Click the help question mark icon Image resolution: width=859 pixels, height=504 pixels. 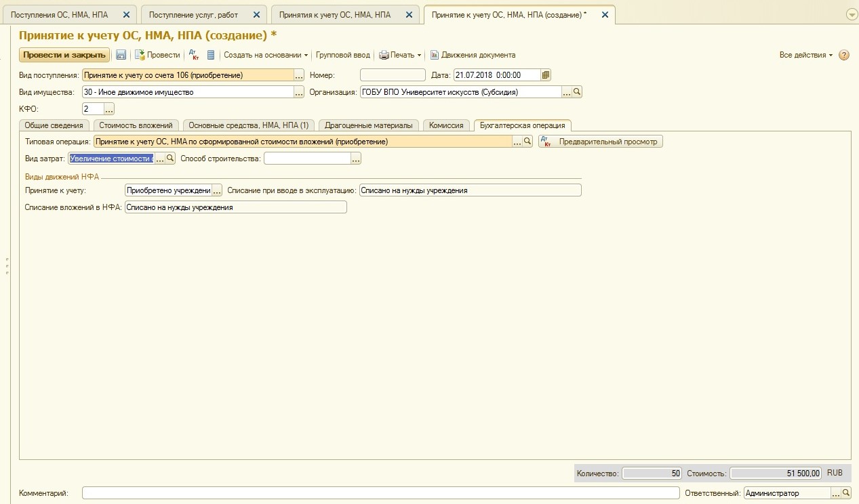(844, 55)
